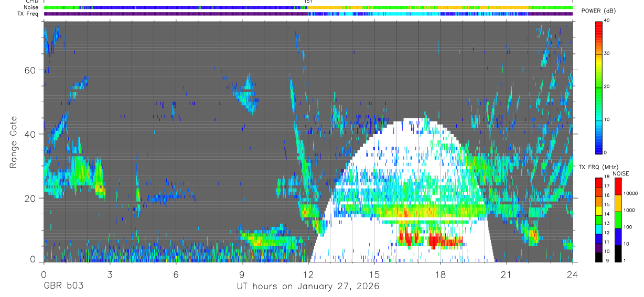Click the 'Noise' row label at top left
The image size is (644, 297).
point(31,7)
